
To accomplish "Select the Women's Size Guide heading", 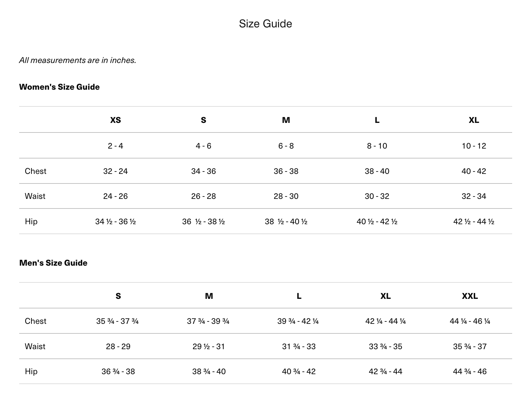I will click(59, 87).
